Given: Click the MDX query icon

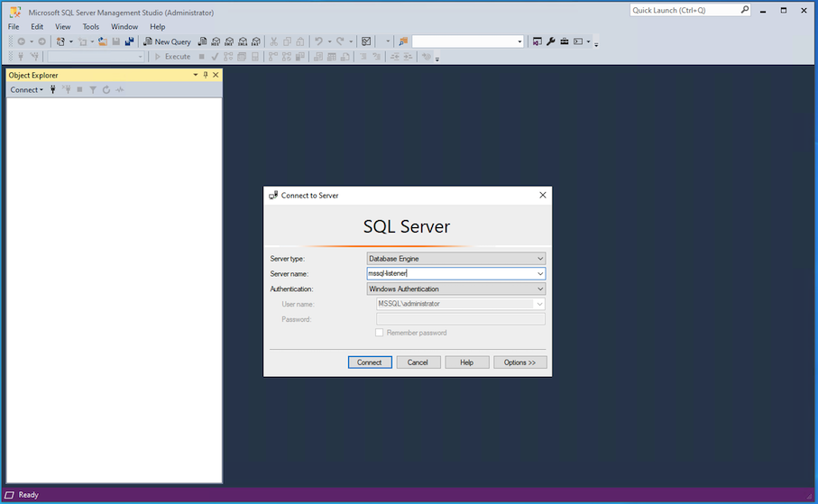Looking at the screenshot, I should (216, 41).
